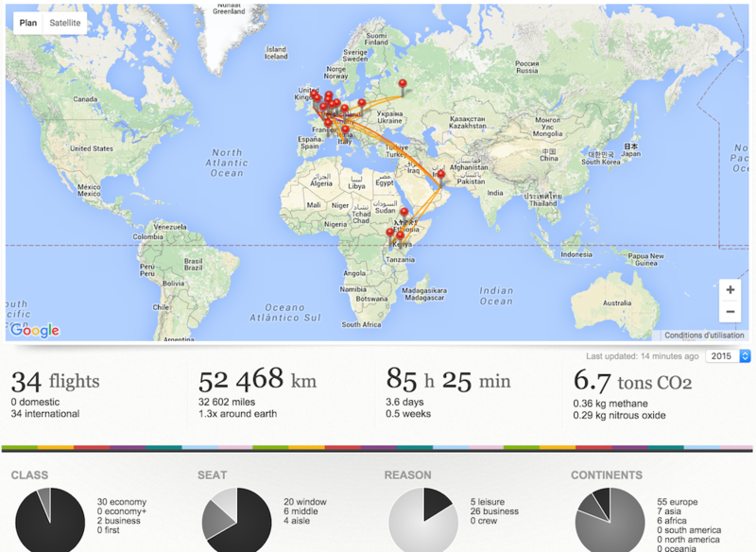The width and height of the screenshot is (756, 552).
Task: Click the SEAT pie chart
Action: click(x=237, y=521)
